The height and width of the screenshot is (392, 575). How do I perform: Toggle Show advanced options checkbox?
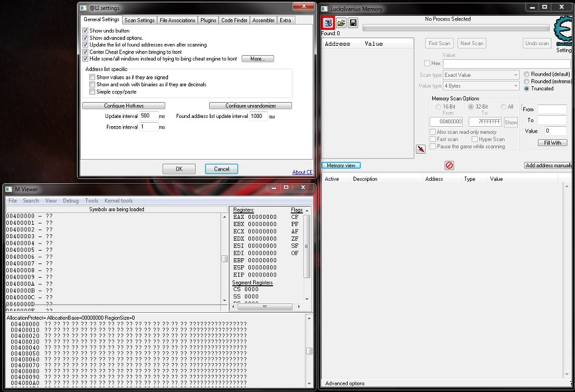pos(85,38)
